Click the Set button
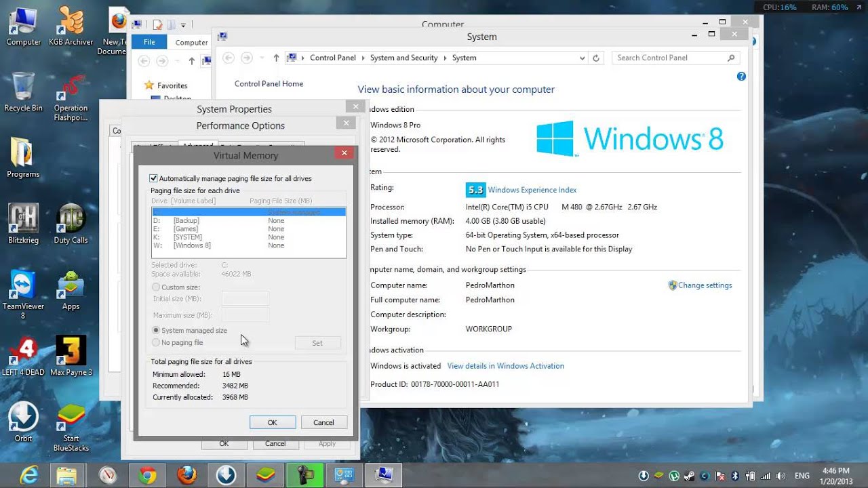This screenshot has height=488, width=868. 317,343
